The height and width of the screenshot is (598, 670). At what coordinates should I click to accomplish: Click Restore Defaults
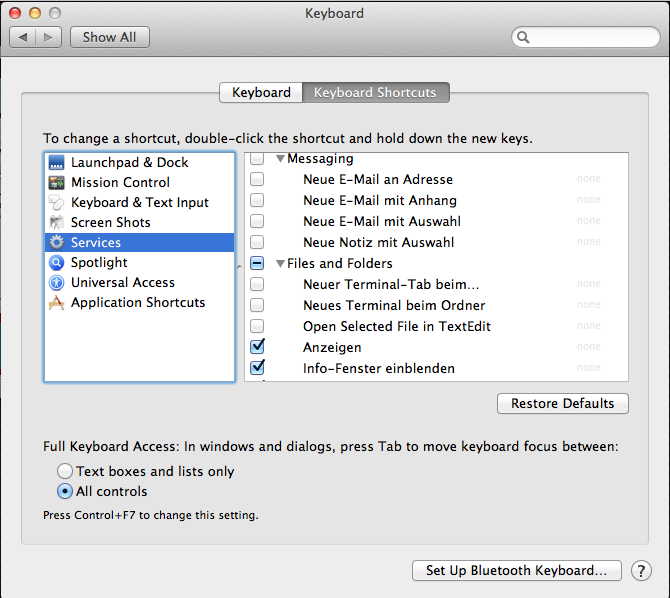(x=562, y=403)
